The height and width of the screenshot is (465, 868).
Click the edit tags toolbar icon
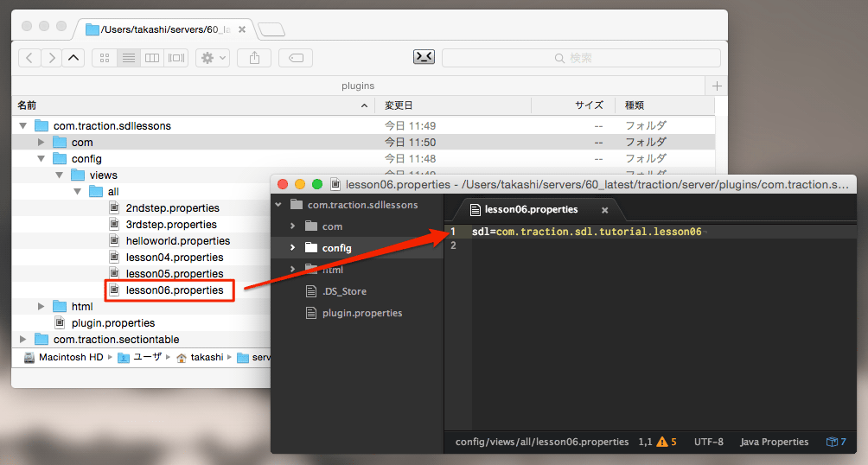[296, 58]
